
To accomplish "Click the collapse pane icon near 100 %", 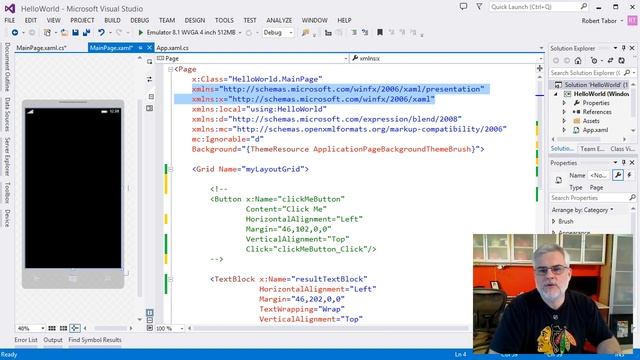I will 150,328.
